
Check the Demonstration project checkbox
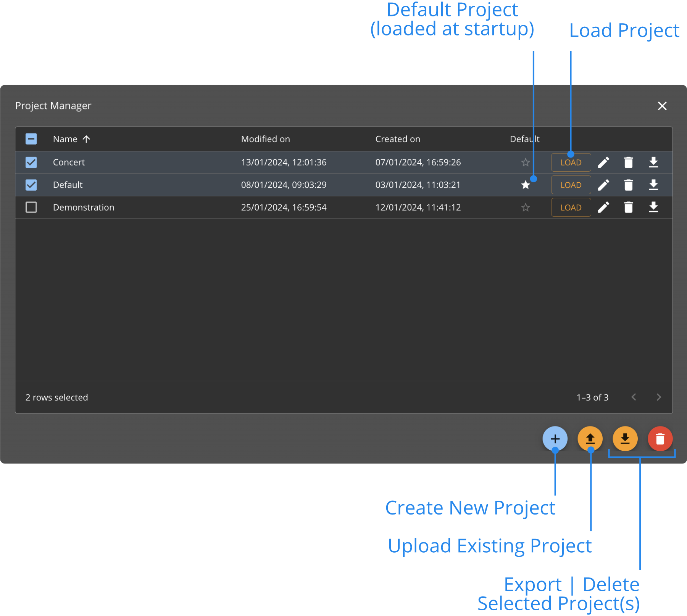tap(31, 207)
